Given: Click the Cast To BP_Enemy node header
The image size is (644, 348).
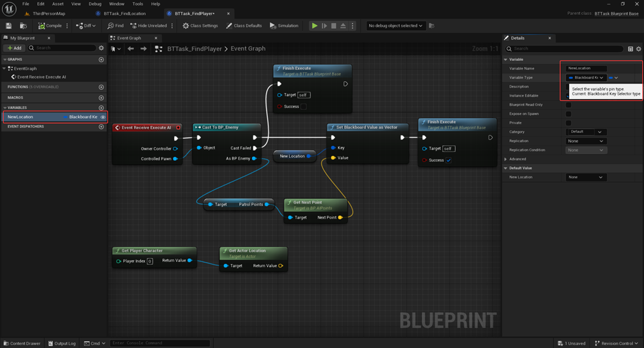Looking at the screenshot, I should pos(226,128).
